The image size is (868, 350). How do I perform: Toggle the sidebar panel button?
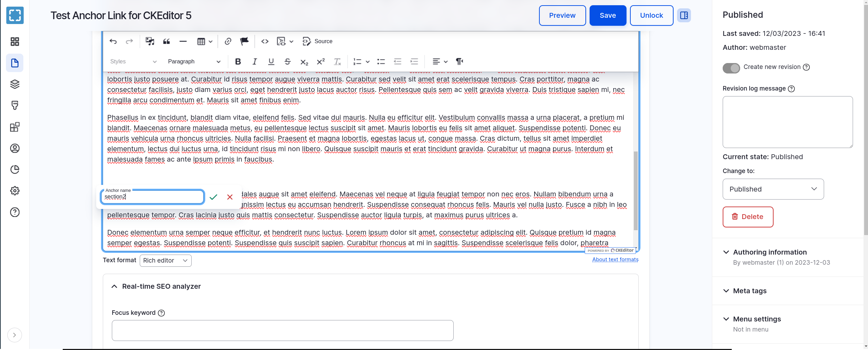pos(684,16)
